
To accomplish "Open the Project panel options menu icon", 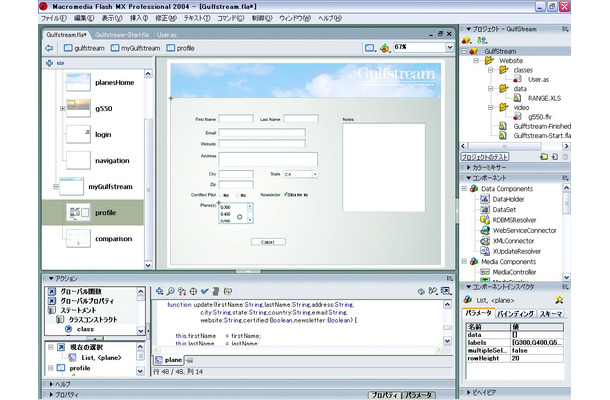I will pyautogui.click(x=565, y=29).
